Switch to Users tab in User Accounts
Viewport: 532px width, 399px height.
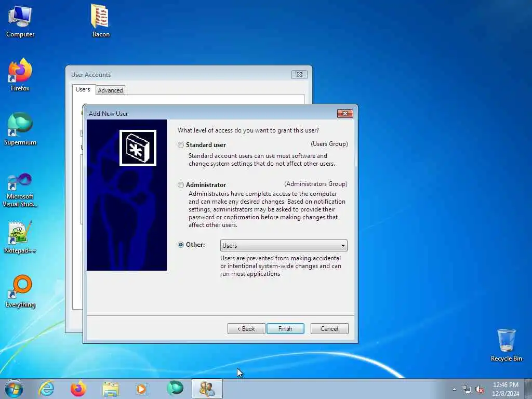[83, 89]
